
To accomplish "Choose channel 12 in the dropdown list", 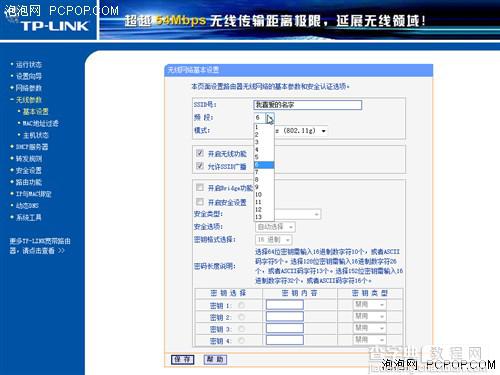I will 264,210.
